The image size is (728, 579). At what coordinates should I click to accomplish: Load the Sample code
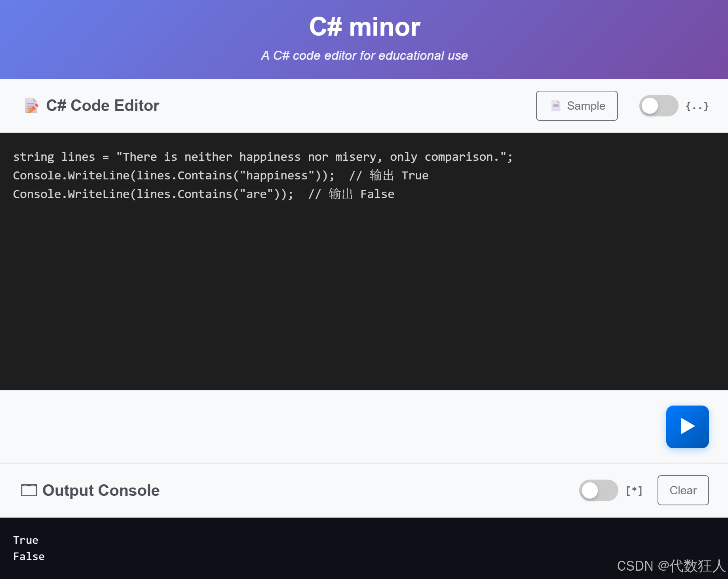pos(577,106)
